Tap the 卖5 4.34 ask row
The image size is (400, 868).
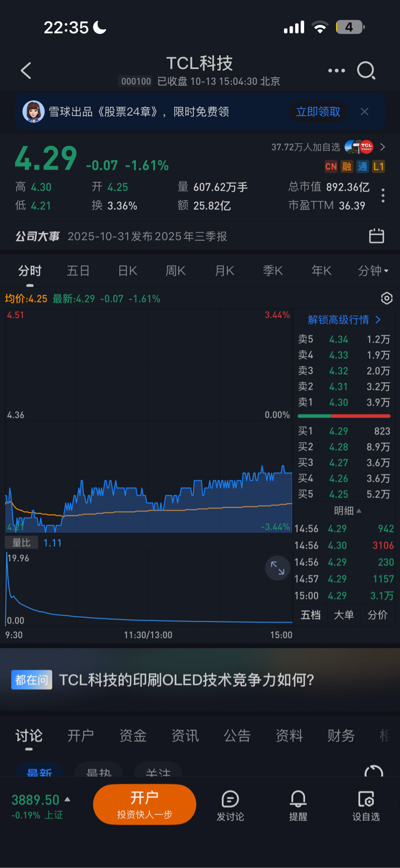click(x=344, y=339)
